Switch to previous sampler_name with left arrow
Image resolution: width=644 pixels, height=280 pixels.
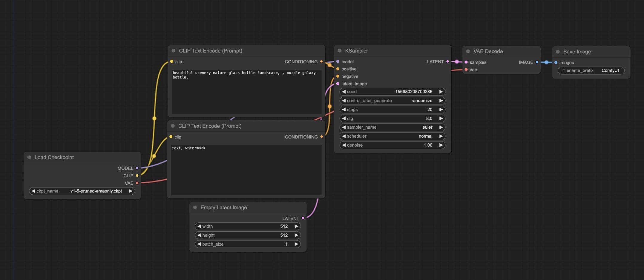pyautogui.click(x=344, y=127)
